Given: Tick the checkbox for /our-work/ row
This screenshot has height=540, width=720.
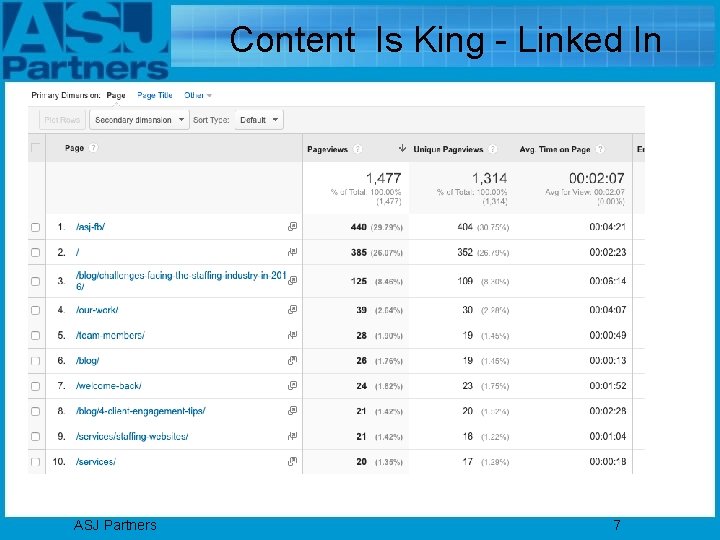Looking at the screenshot, I should pyautogui.click(x=35, y=310).
